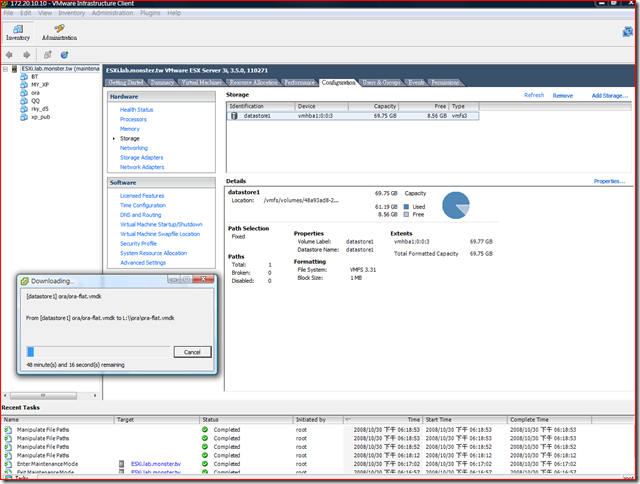The image size is (640, 484).
Task: Open Processors configuration link
Action: coord(133,119)
